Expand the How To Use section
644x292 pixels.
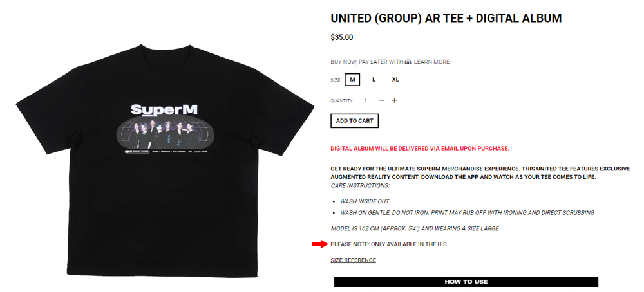point(466,282)
